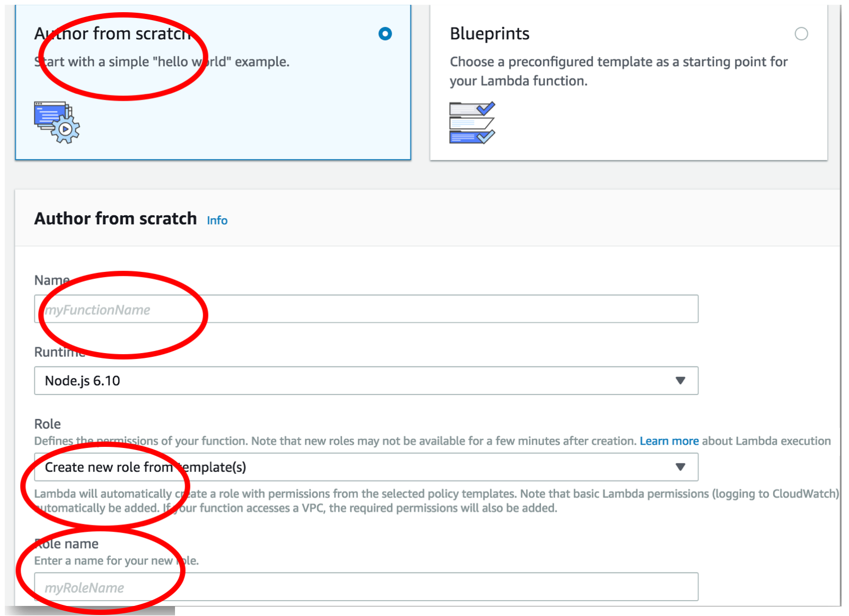Click the "hello world" example description text
Screen dimensions: 849x616
click(x=162, y=62)
